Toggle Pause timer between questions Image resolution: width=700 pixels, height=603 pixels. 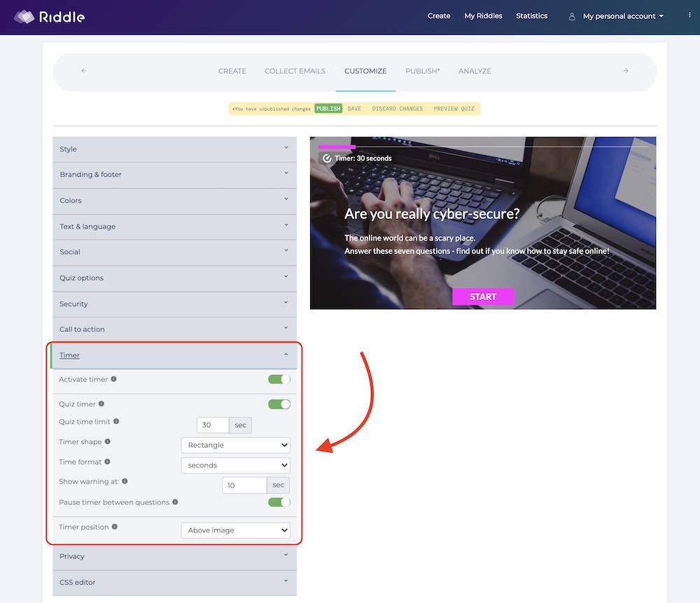pos(279,502)
